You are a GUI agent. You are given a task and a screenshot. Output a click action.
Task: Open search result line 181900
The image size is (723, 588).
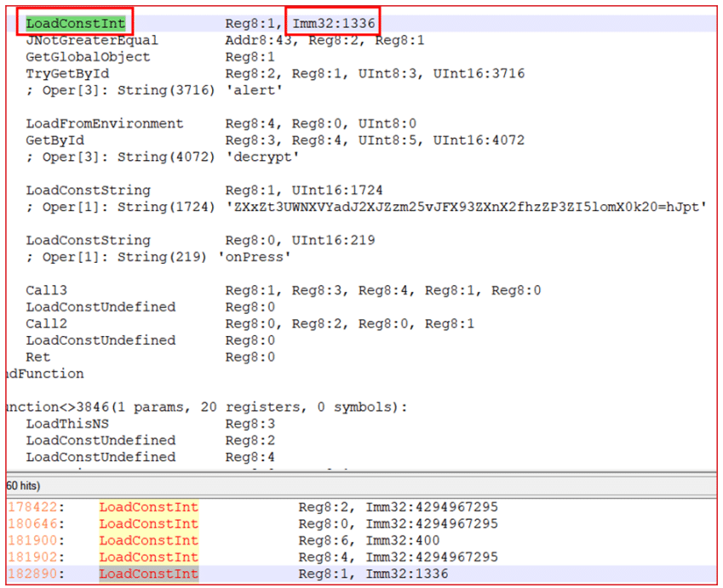click(361, 540)
